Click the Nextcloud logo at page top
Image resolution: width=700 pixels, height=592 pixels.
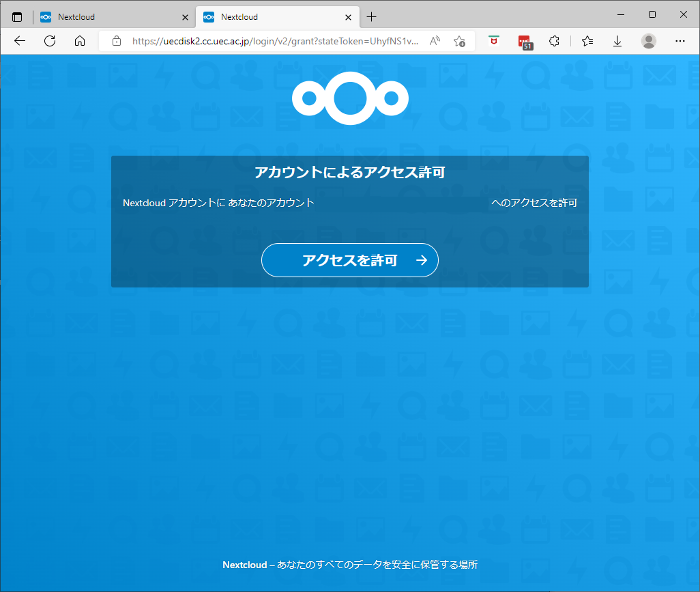tap(350, 98)
